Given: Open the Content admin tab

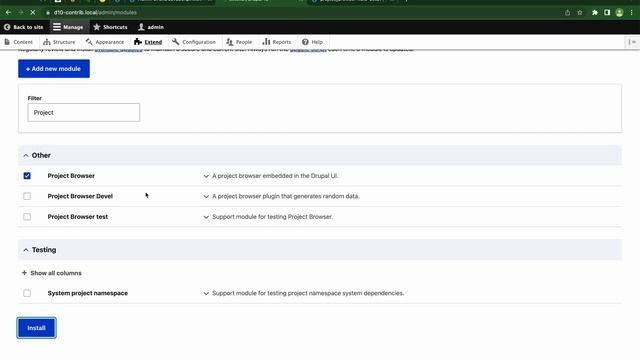Looking at the screenshot, I should [18, 42].
